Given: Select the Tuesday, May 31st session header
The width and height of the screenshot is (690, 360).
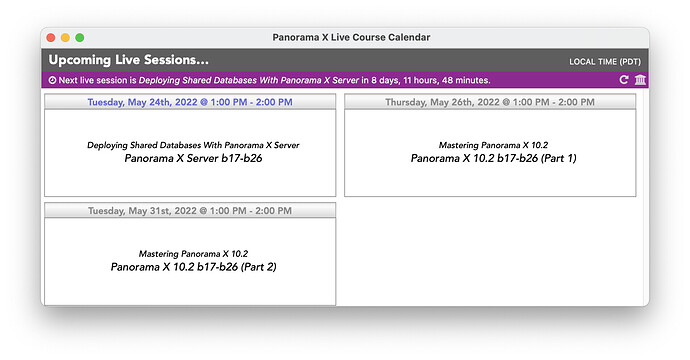Looking at the screenshot, I should click(190, 210).
